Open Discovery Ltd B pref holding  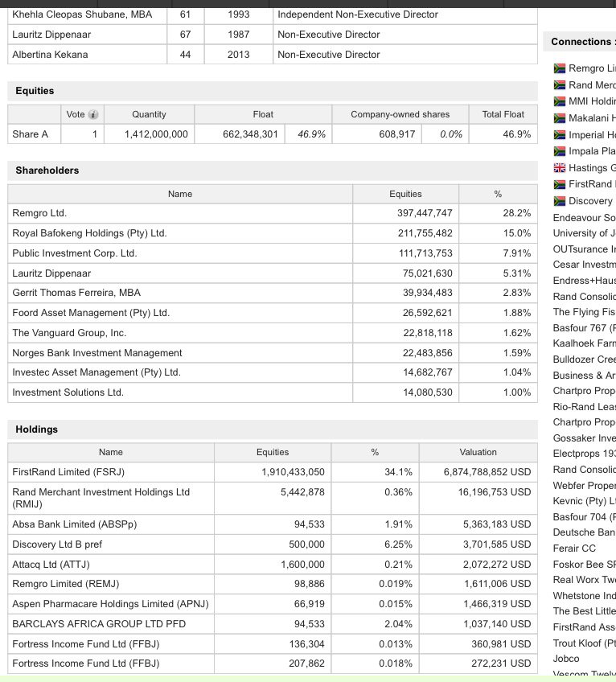click(57, 544)
